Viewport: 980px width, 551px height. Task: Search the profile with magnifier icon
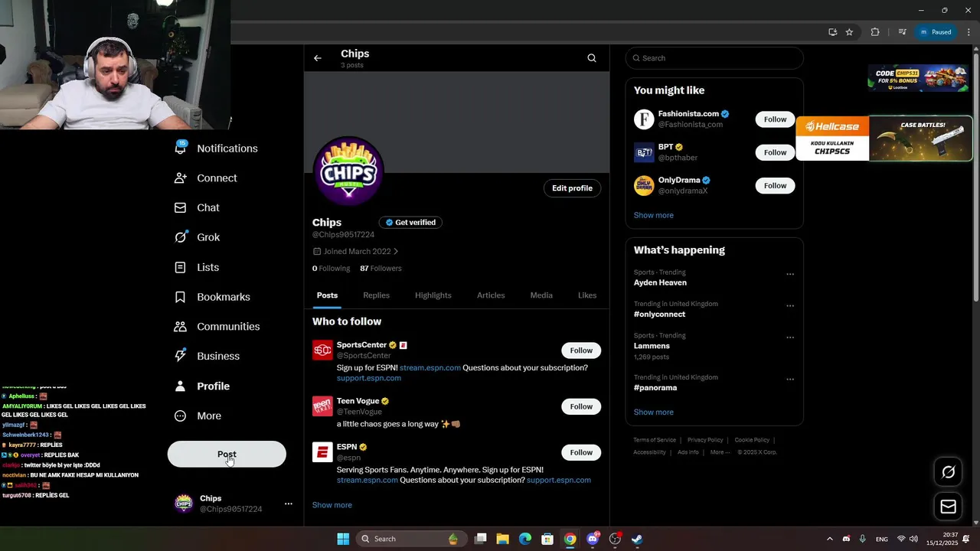tap(592, 58)
